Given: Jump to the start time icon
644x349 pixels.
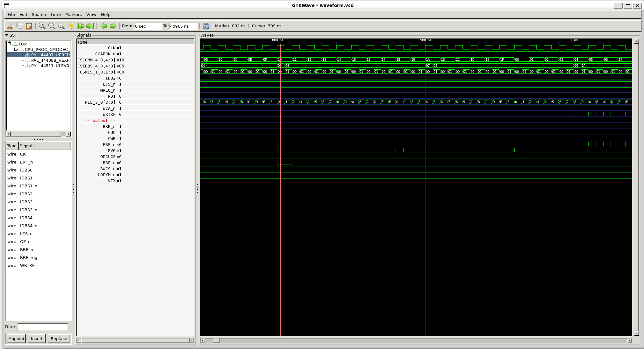Looking at the screenshot, I should pos(81,26).
